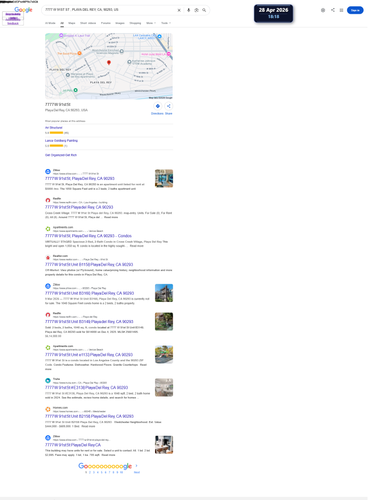The width and height of the screenshot is (372, 500).
Task: Open first Zillow 7777 W 91st St result
Action: coord(80,179)
